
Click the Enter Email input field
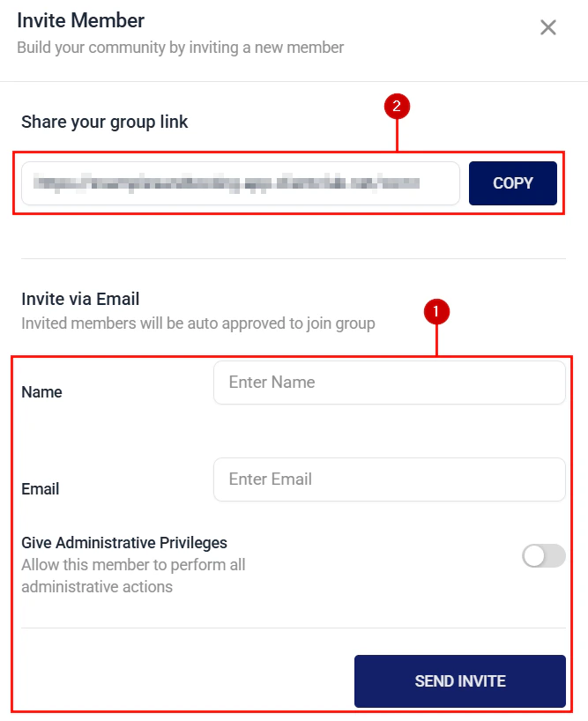click(390, 479)
